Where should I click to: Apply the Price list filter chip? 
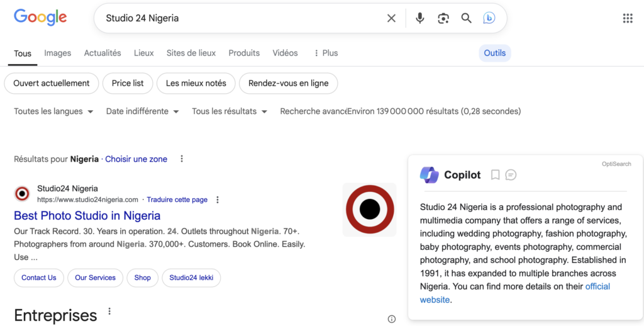pos(128,84)
